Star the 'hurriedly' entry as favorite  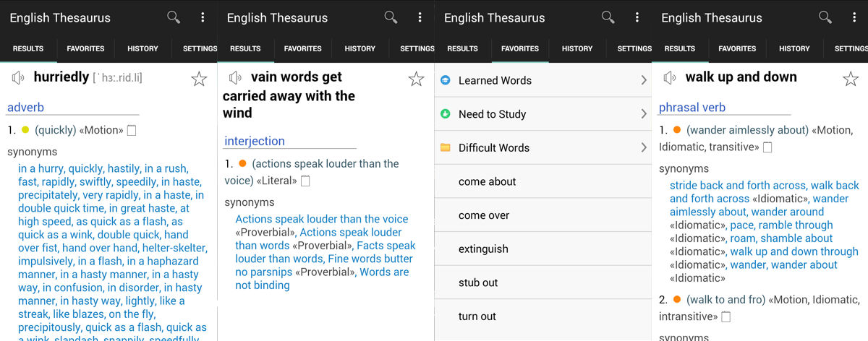click(x=199, y=79)
